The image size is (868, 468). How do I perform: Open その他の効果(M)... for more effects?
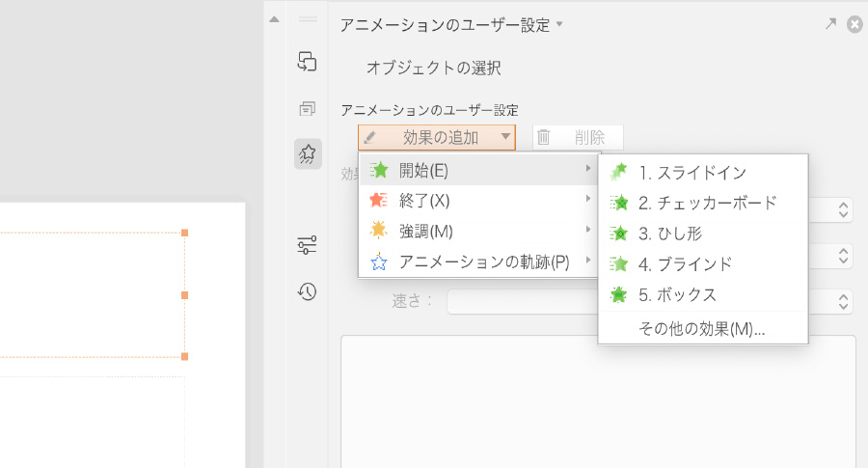[x=702, y=328]
